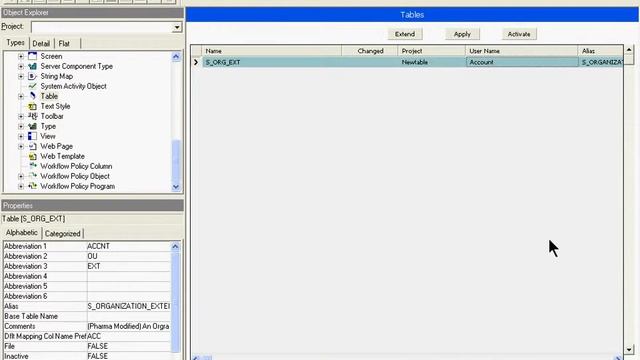This screenshot has height=360, width=640.
Task: Expand the String Map node
Action: pos(20,76)
